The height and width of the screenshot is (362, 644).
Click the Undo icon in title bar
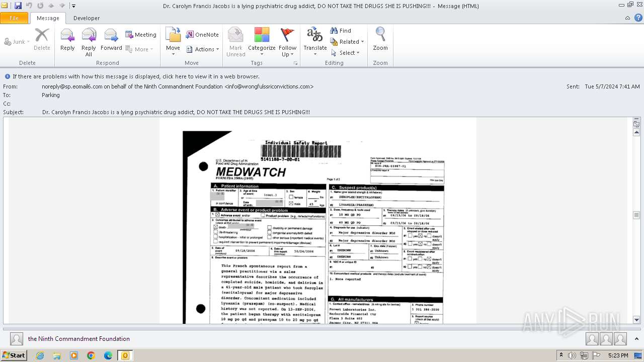coord(29,6)
